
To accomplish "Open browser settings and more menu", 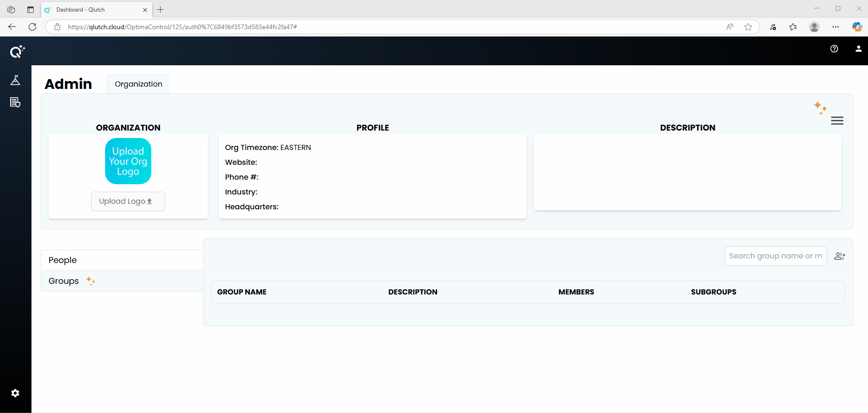I will (x=835, y=27).
